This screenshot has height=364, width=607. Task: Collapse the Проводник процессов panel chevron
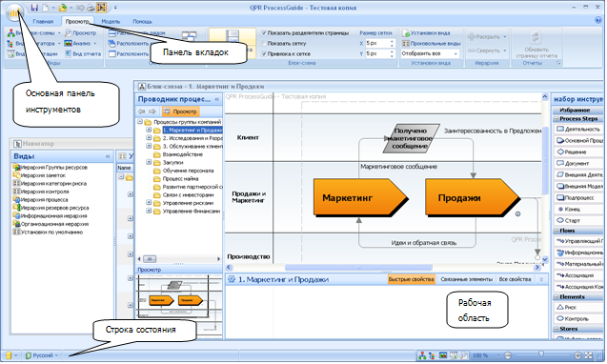(217, 99)
